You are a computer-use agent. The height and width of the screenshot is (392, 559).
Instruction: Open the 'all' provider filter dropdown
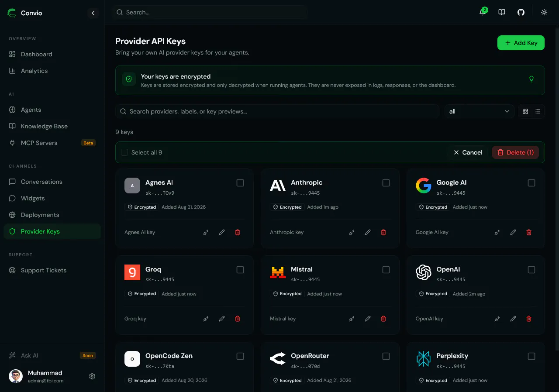pos(480,111)
